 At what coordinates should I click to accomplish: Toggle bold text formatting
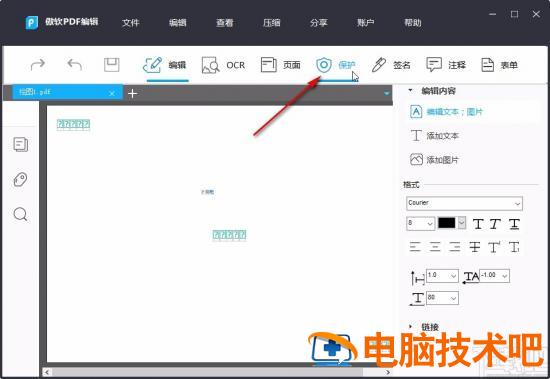click(x=478, y=224)
